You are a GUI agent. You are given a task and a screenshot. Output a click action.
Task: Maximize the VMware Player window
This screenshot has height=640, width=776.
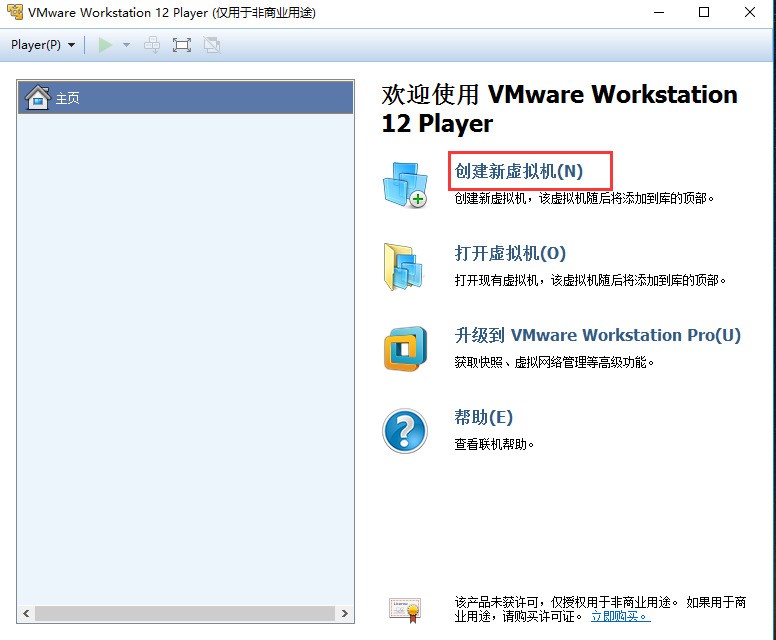coord(704,12)
